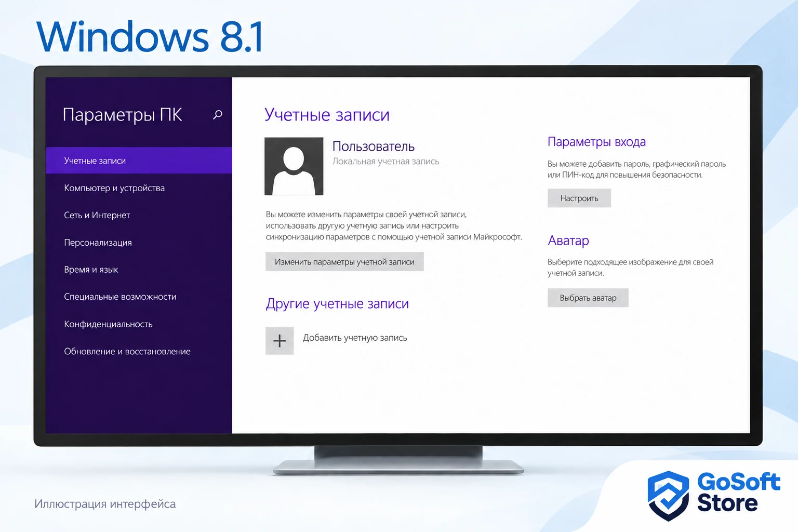Click Изменить параметры учетной записи button
The image size is (798, 532).
pyautogui.click(x=344, y=262)
